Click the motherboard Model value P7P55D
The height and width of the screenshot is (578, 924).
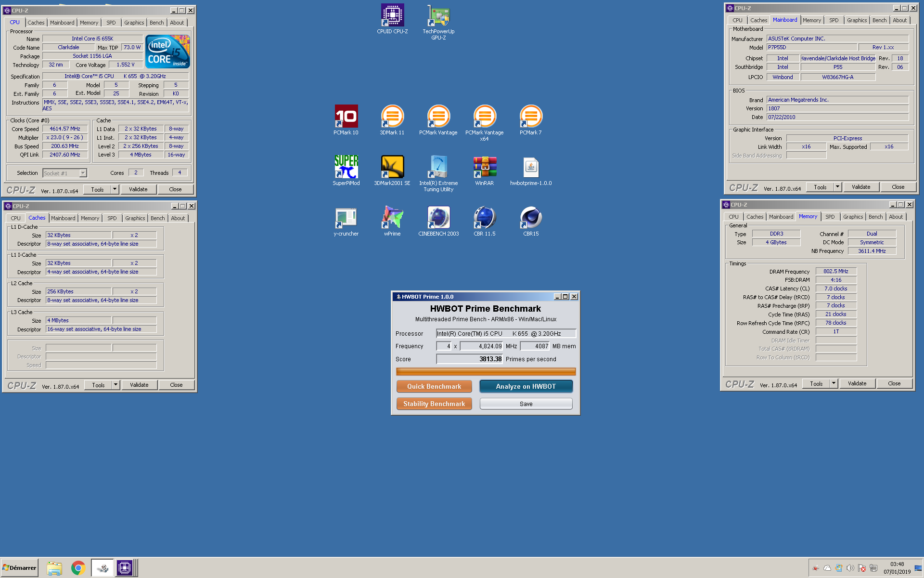pos(812,47)
